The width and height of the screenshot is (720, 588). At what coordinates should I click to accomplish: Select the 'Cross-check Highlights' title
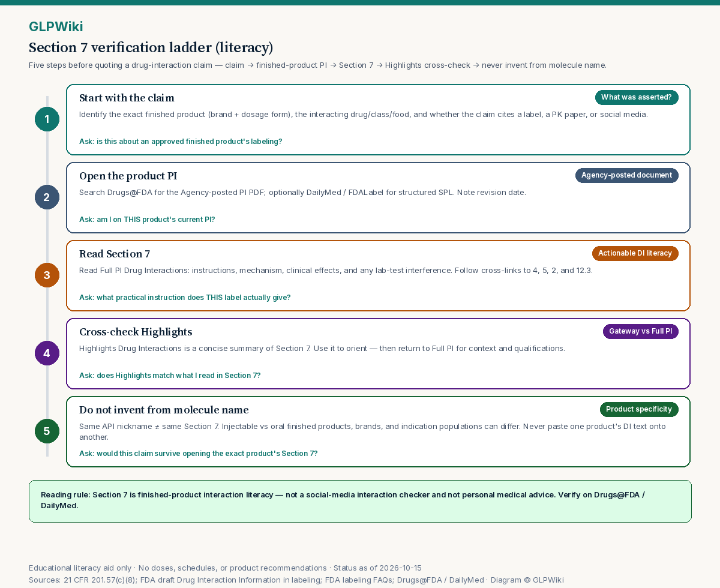[136, 332]
